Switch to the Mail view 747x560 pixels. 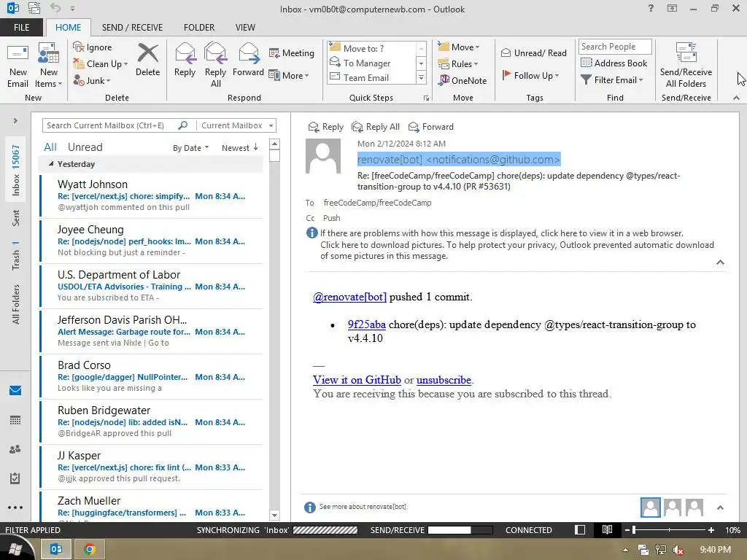tap(15, 391)
